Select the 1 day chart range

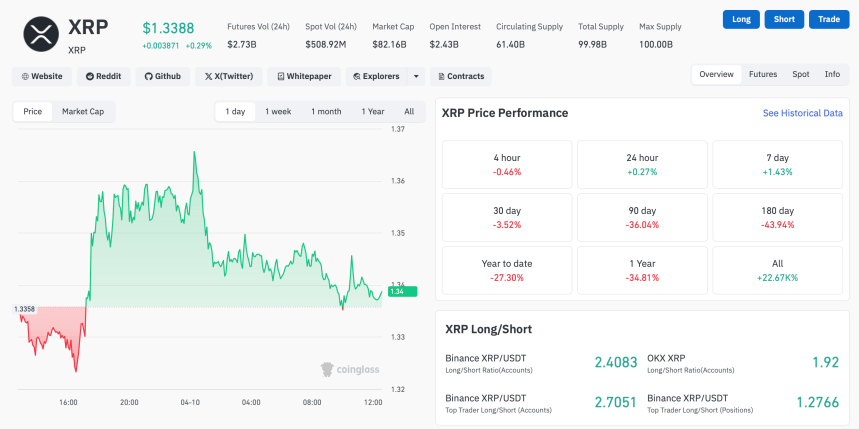point(235,112)
